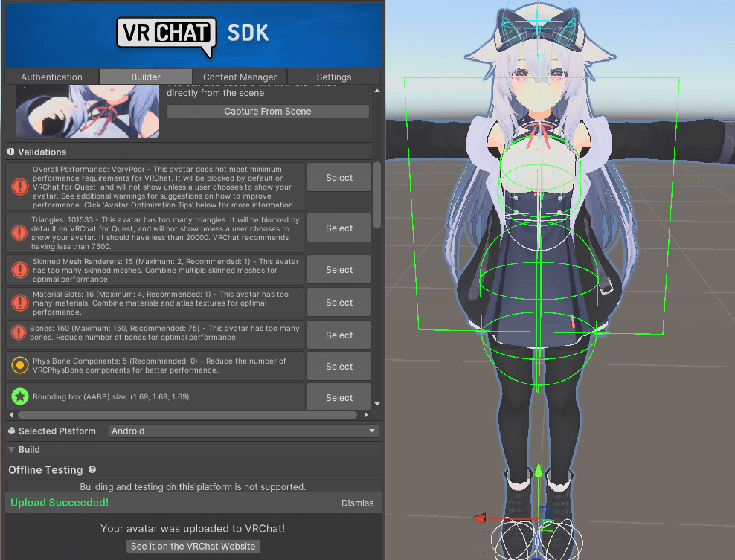
Task: Click the error icon beside Skinned Mesh Renderers
Action: [x=19, y=270]
